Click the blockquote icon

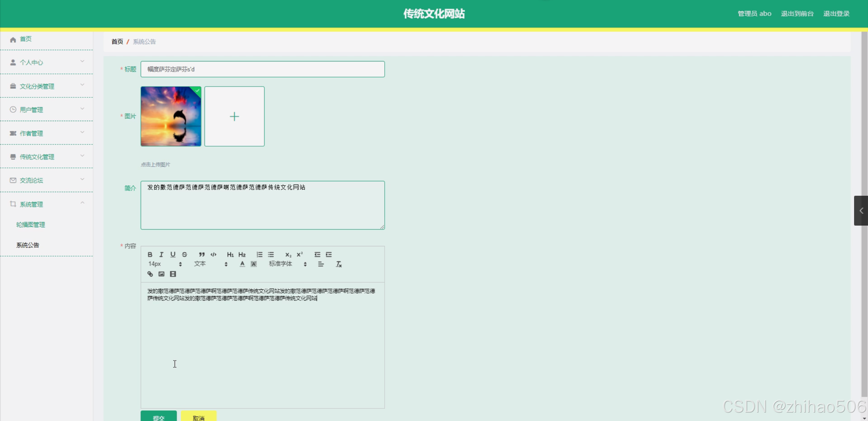click(202, 254)
